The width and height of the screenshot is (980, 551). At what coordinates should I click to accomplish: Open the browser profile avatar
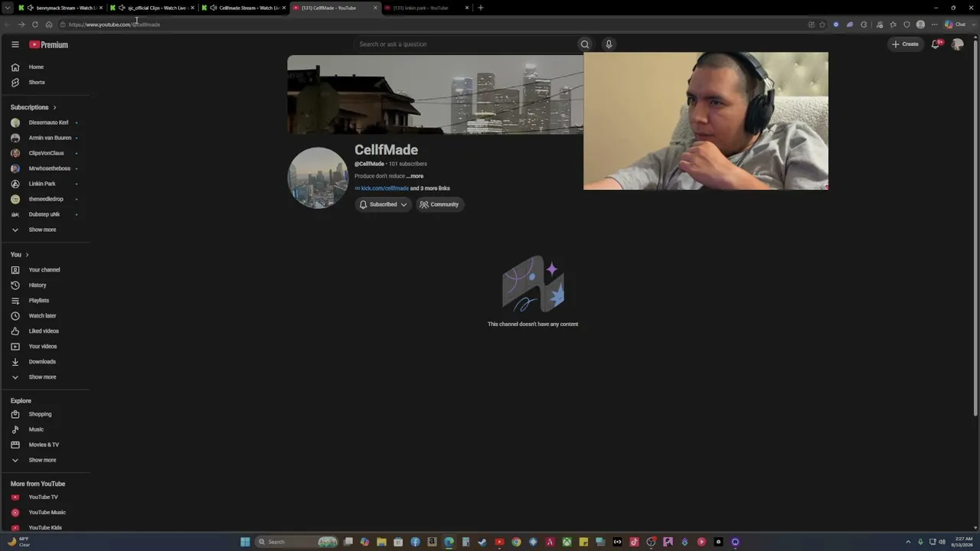[920, 24]
